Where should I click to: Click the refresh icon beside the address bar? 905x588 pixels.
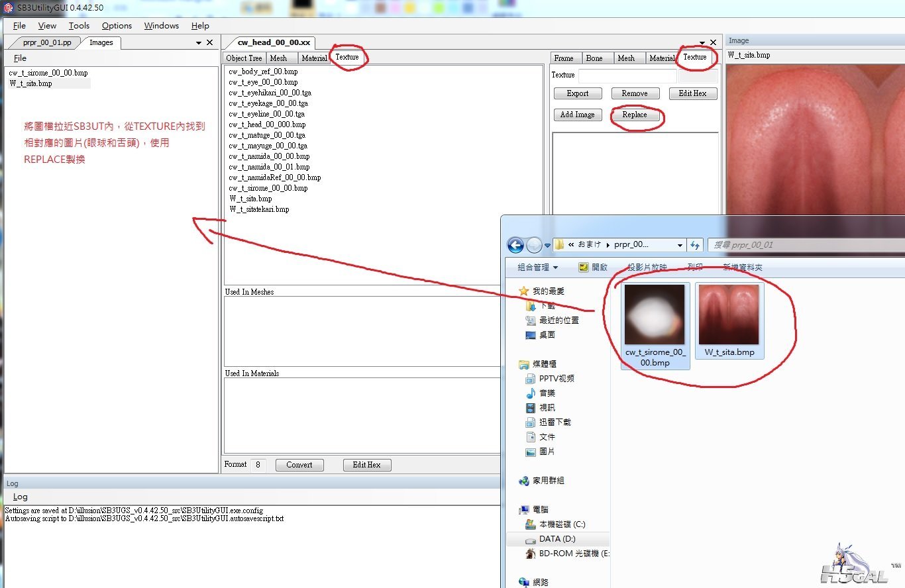[695, 245]
